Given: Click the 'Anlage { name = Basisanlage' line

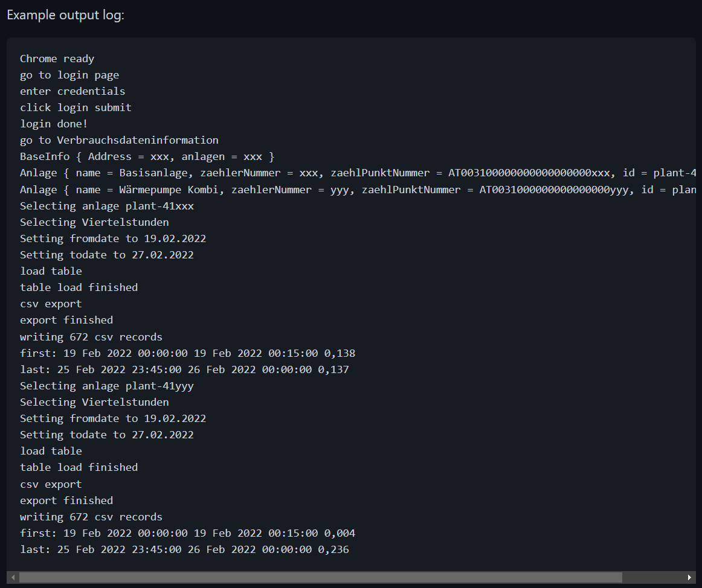Looking at the screenshot, I should pos(358,173).
